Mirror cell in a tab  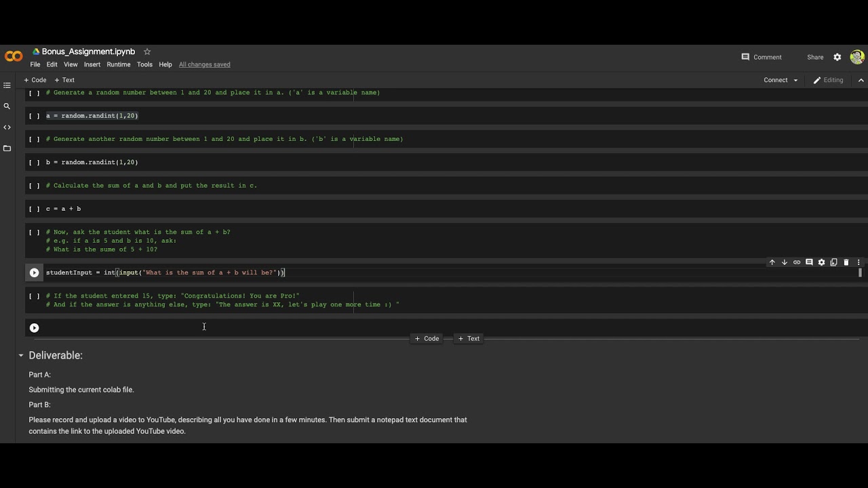point(834,262)
